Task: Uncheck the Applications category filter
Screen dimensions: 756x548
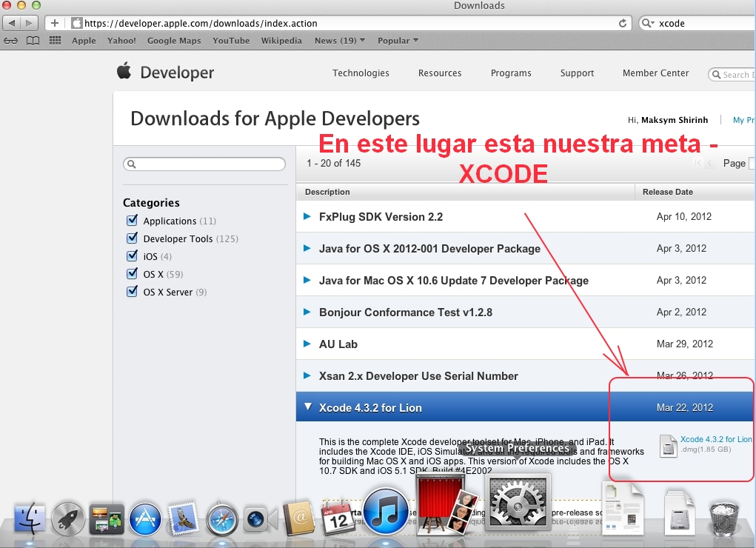Action: tap(132, 220)
